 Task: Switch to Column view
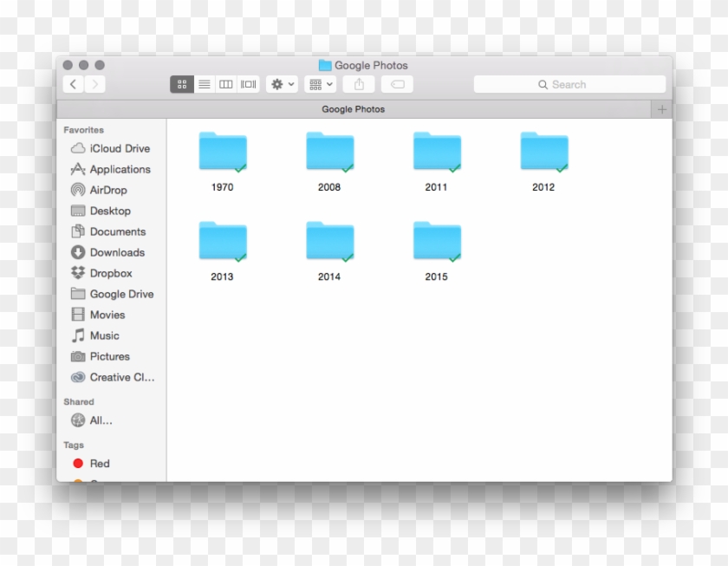coord(225,84)
